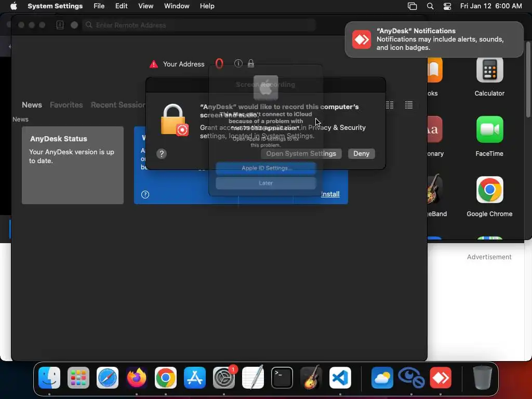Open Finder from the Dock
This screenshot has width=532, height=399.
coord(49,378)
